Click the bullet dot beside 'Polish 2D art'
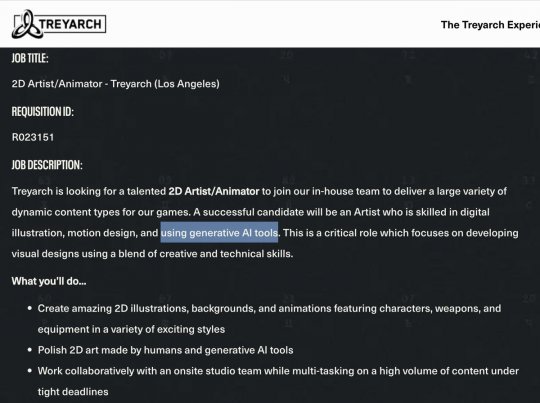This screenshot has width=540, height=403. [x=30, y=350]
